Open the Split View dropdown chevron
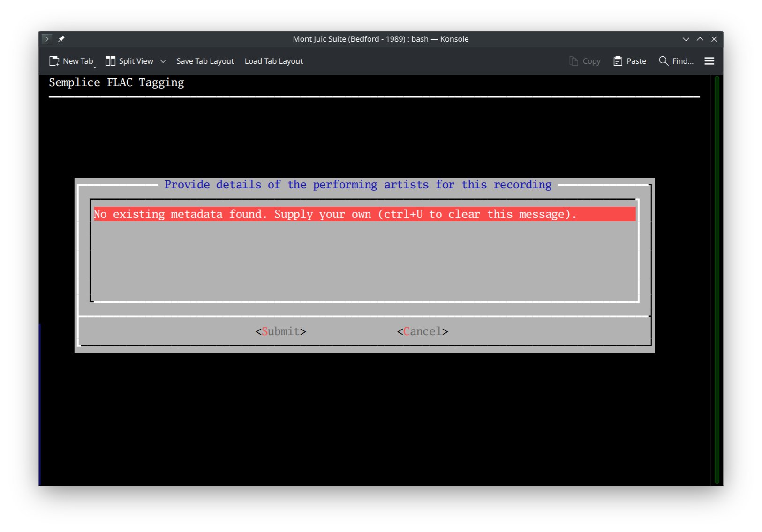This screenshot has width=762, height=532. [x=163, y=61]
